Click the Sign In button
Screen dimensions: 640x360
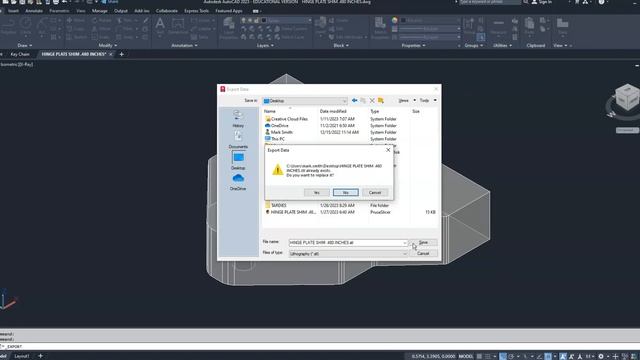[x=542, y=2]
